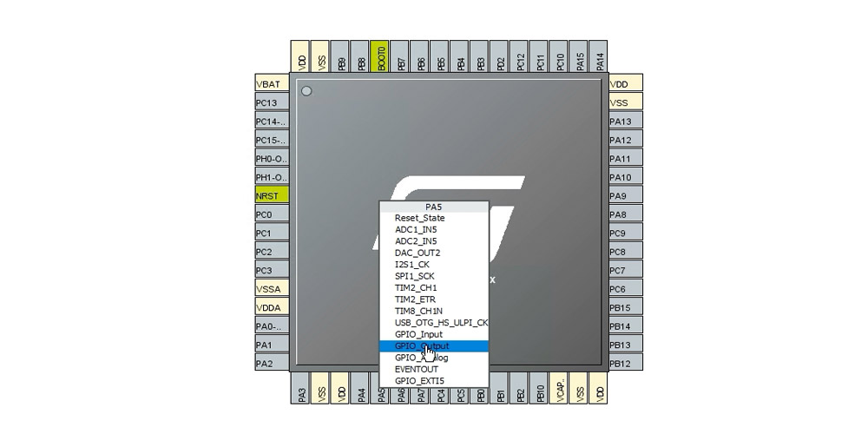Choose Reset_State from the PA5 menu
Image resolution: width=868 pixels, height=434 pixels.
point(433,218)
